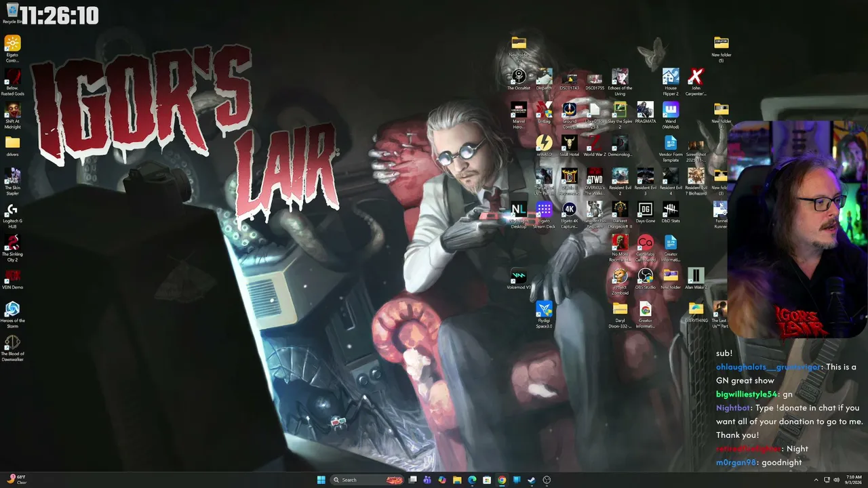Viewport: 868px width, 488px height.
Task: Open Voicemod V3 shortcut
Action: pos(519,279)
